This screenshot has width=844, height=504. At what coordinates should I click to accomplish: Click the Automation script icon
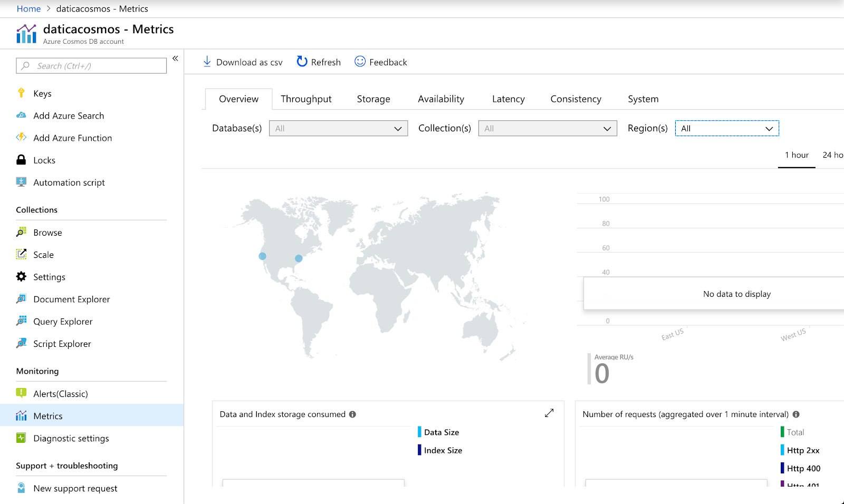[x=21, y=182]
